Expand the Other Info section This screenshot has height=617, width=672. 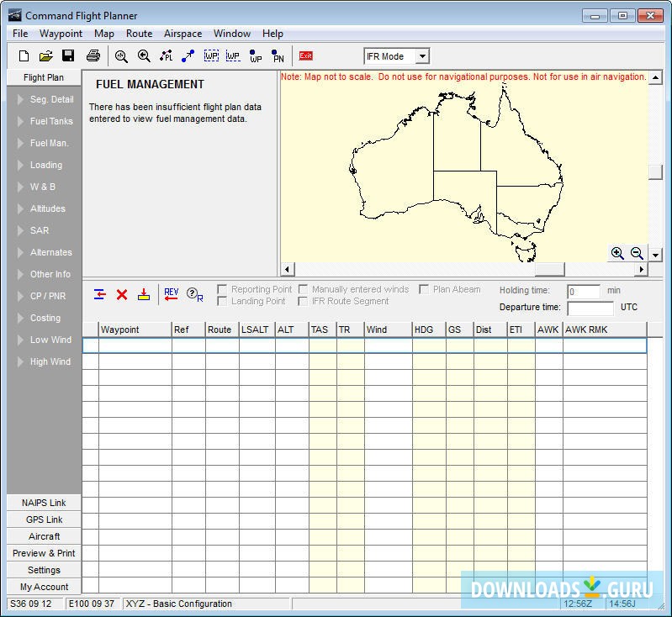point(45,274)
